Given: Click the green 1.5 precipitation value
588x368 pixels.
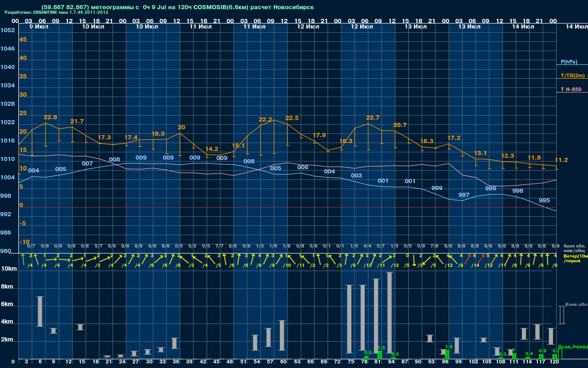Looking at the screenshot, I should [x=381, y=348].
